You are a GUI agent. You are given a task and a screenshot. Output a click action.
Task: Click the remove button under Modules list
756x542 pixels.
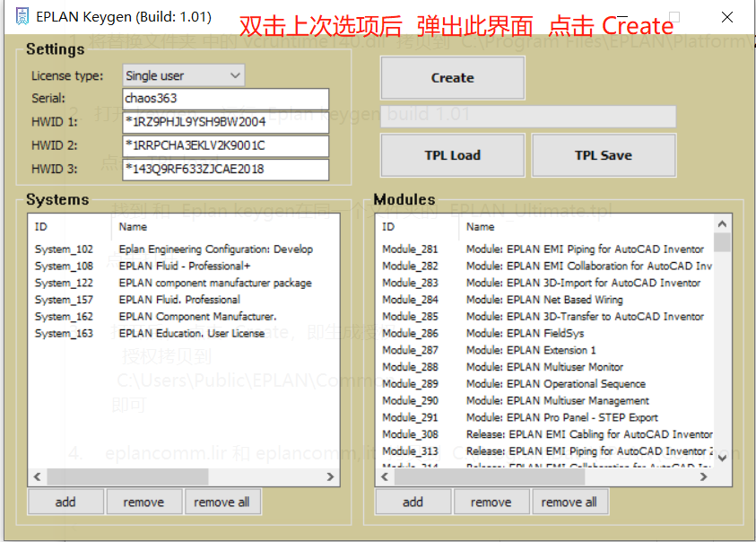tap(491, 502)
